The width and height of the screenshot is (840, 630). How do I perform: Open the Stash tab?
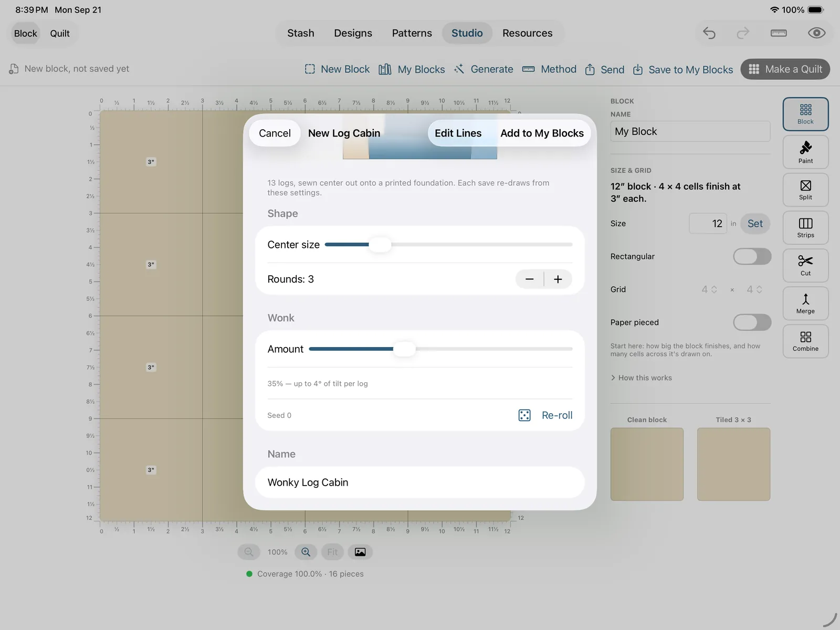pyautogui.click(x=301, y=33)
